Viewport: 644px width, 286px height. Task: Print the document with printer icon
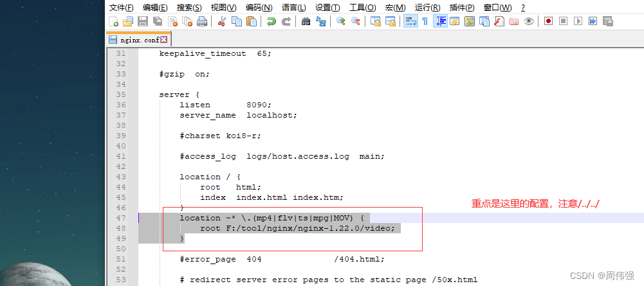[x=201, y=21]
